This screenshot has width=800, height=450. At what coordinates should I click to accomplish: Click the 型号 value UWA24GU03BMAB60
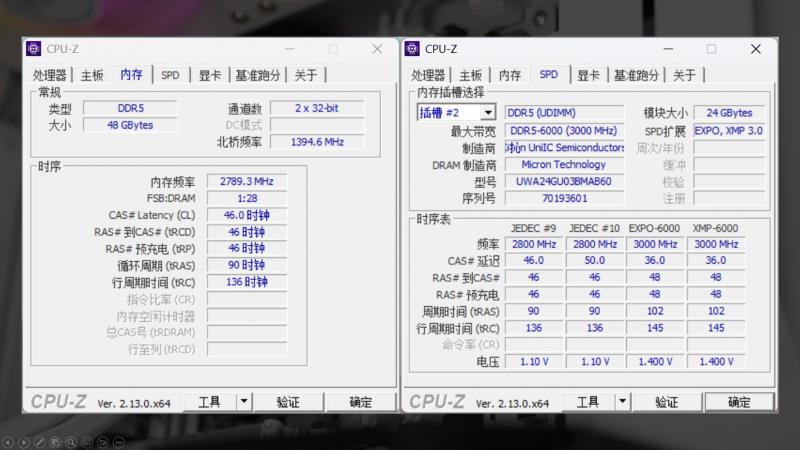pos(564,182)
